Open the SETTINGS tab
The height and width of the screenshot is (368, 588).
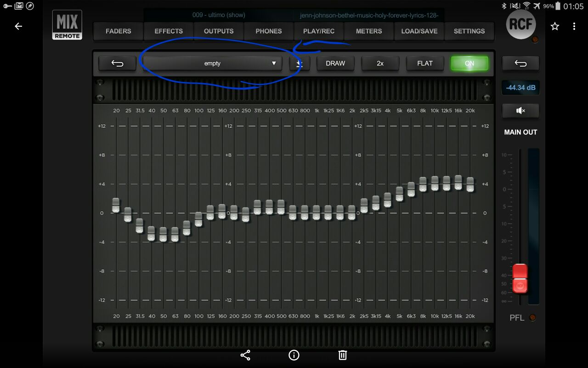click(x=469, y=31)
